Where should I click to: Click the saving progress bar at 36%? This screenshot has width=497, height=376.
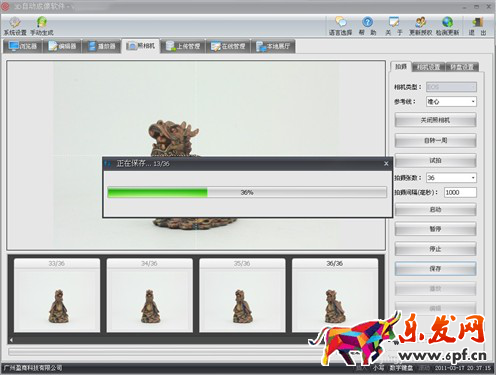(x=247, y=192)
